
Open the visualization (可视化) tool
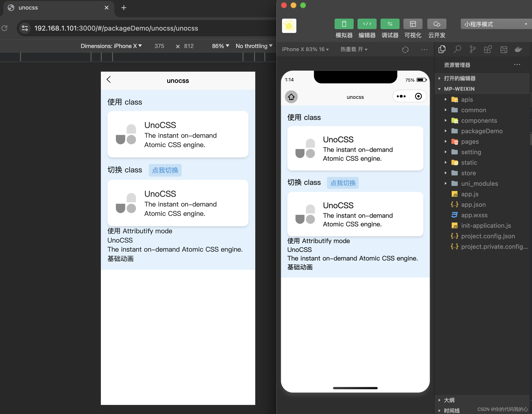click(413, 24)
